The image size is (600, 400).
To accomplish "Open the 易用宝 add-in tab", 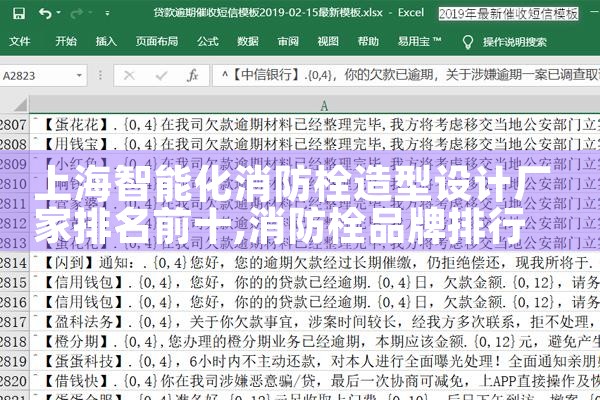I will pos(419,41).
